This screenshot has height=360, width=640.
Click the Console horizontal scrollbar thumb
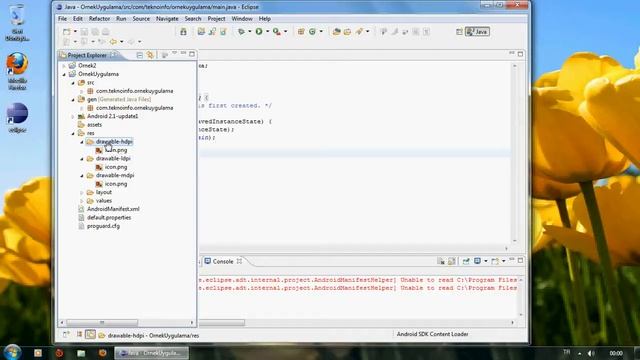tap(222, 322)
